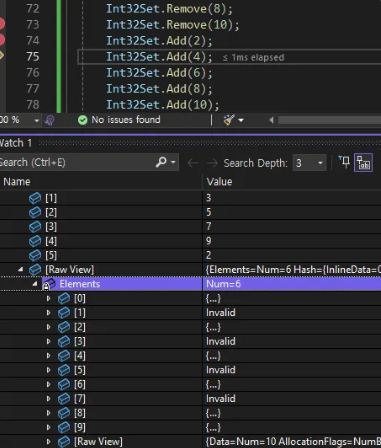
Task: Collapse the Elements node
Action: coord(35,284)
